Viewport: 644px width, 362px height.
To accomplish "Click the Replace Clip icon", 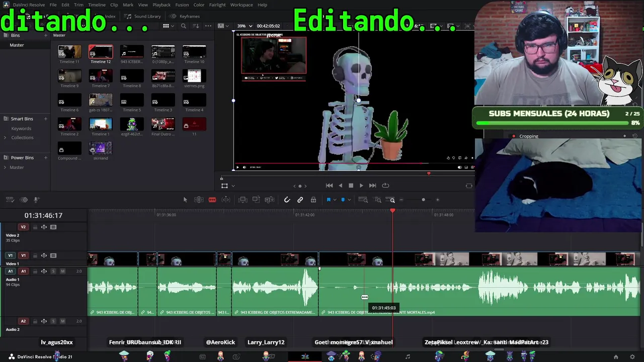I will tap(270, 200).
